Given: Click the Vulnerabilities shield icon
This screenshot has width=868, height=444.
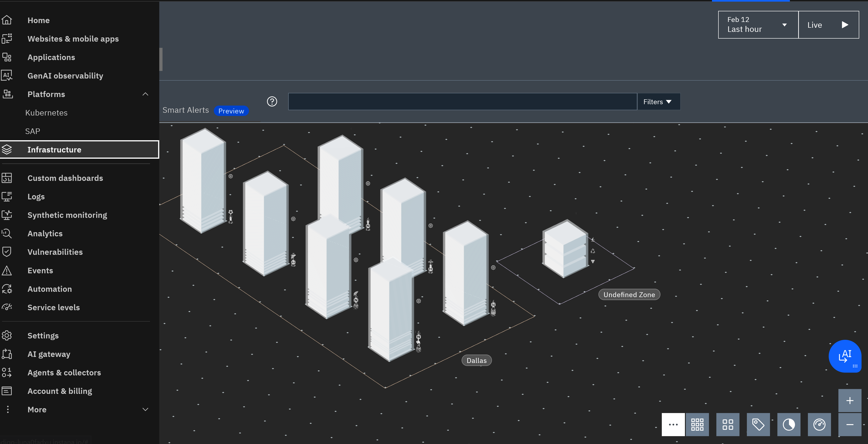Looking at the screenshot, I should click(7, 252).
